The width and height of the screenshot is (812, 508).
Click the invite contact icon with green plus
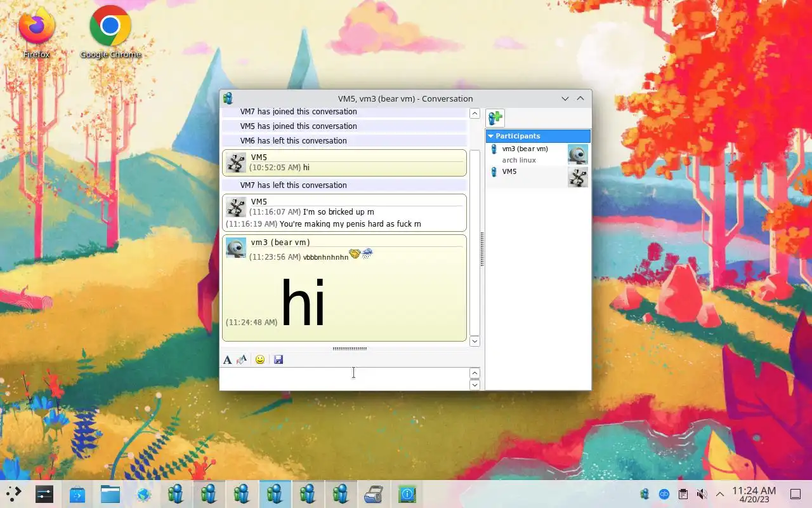pyautogui.click(x=495, y=118)
